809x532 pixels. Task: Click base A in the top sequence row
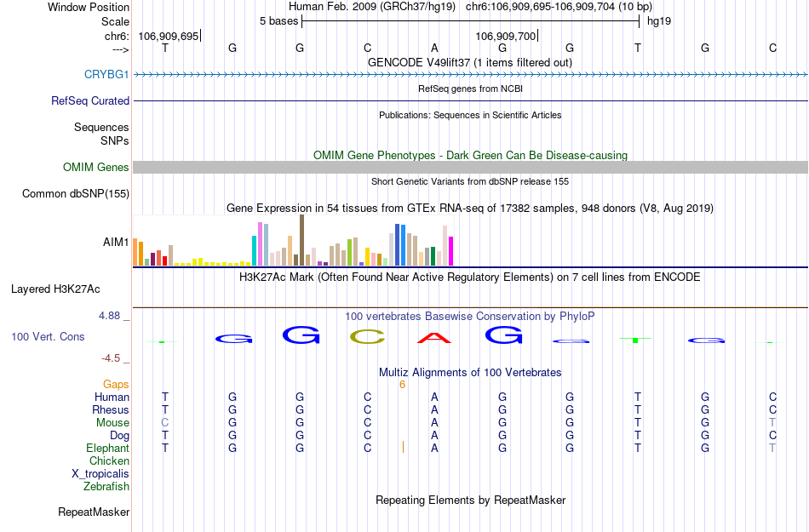434,48
